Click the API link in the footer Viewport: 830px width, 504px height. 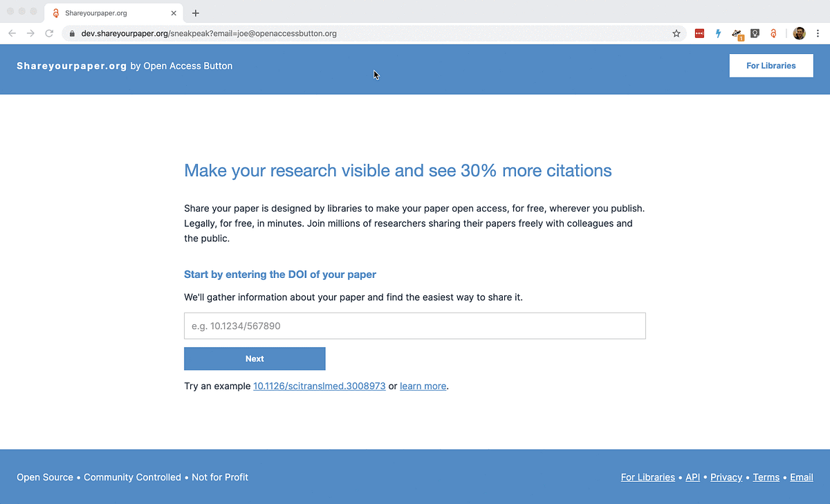692,477
